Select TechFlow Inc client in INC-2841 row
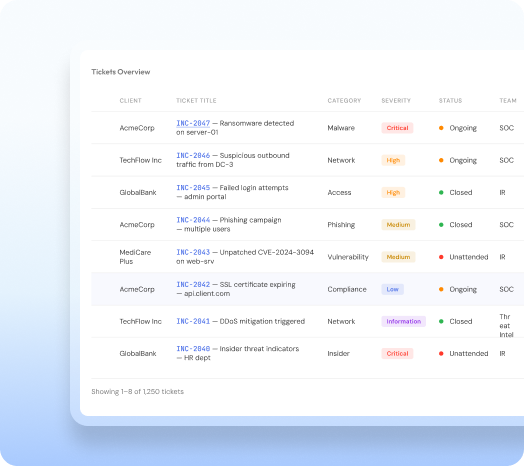 click(140, 321)
